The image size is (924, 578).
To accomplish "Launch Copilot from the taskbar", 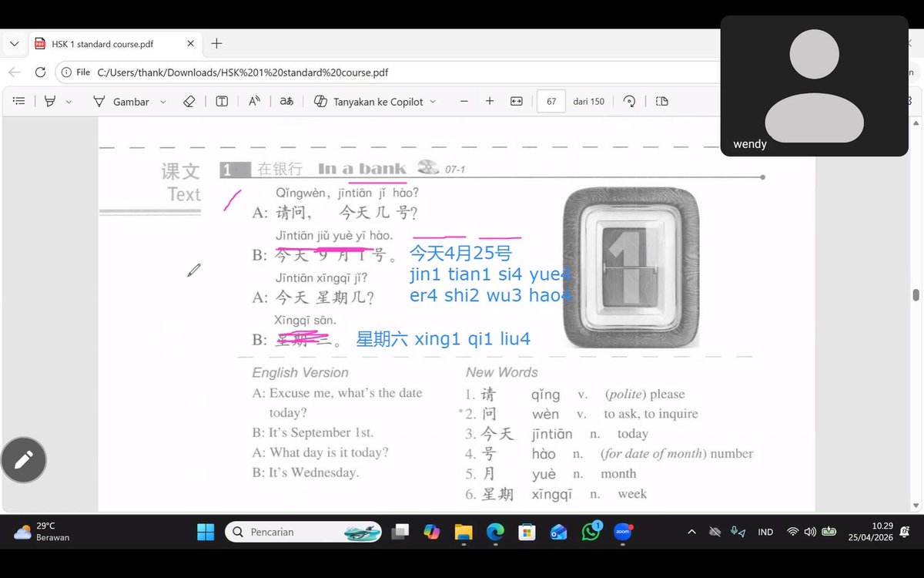I will tap(431, 532).
